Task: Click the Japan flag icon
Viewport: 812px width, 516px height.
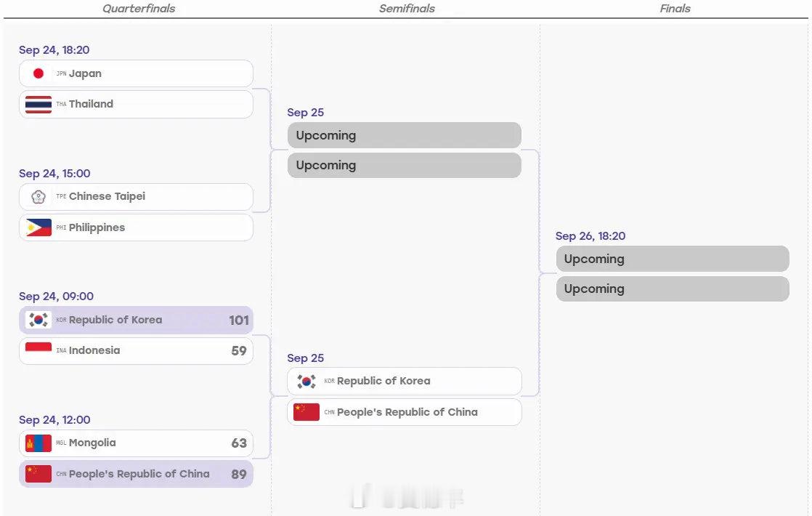Action: tap(38, 73)
